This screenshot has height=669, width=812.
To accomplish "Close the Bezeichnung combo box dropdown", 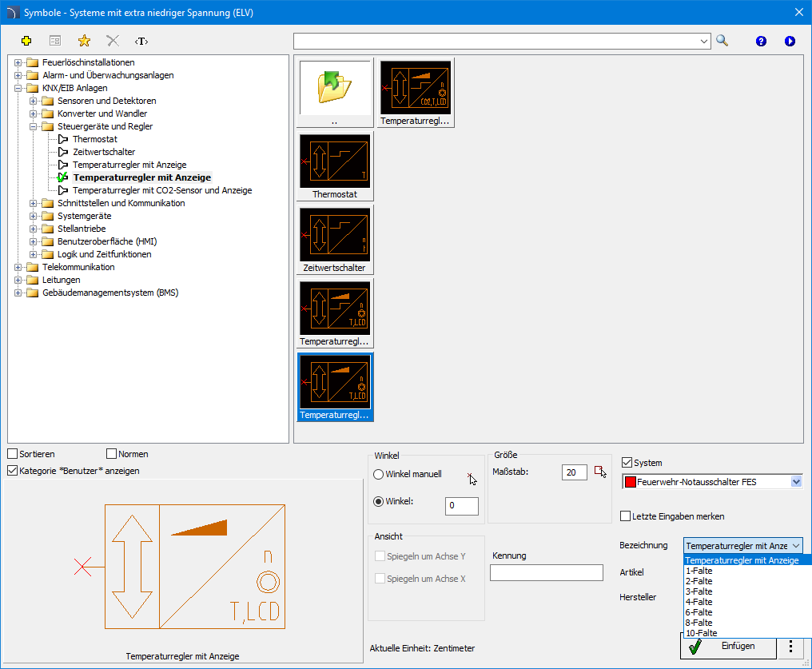I will [x=796, y=546].
